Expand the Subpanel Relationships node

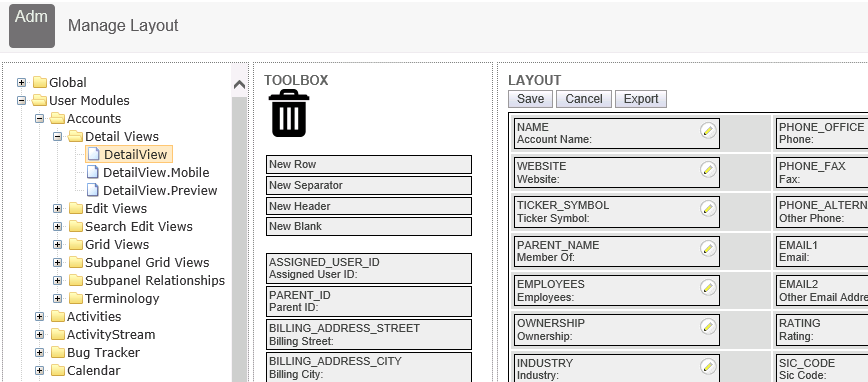point(58,281)
